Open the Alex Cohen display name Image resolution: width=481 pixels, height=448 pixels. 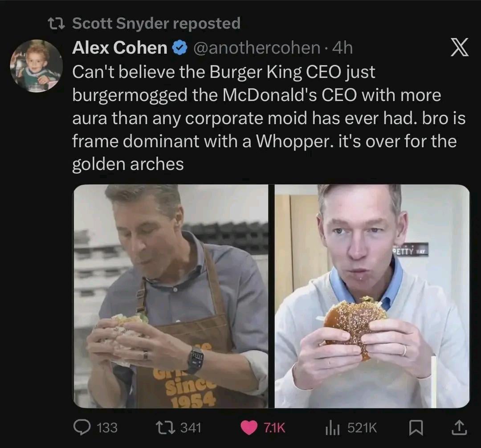(119, 48)
